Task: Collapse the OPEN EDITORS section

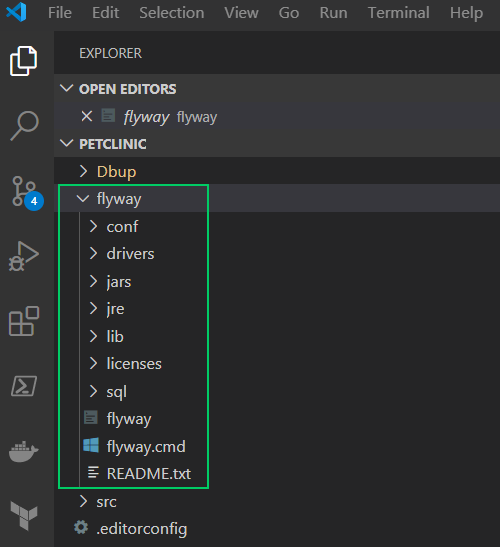Action: coord(66,89)
